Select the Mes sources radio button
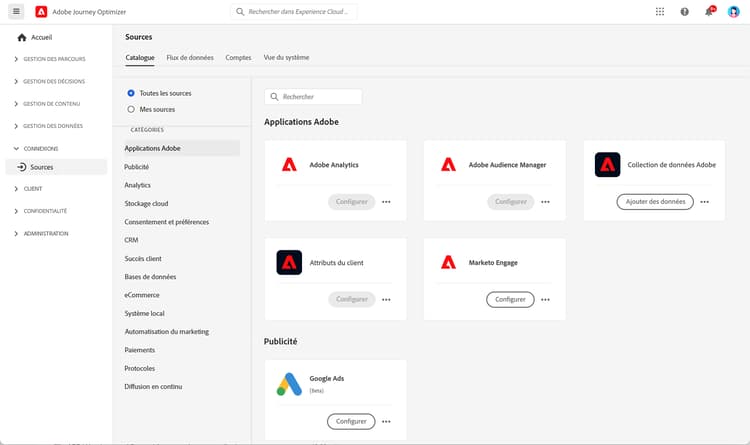Screen dimensions: 750x445 (131, 109)
